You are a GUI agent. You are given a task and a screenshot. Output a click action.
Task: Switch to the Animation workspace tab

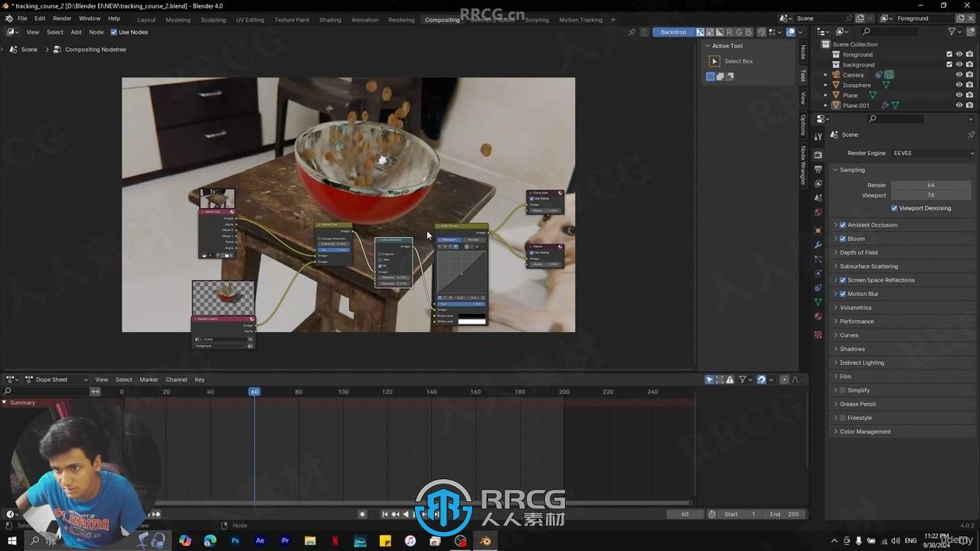[x=364, y=20]
